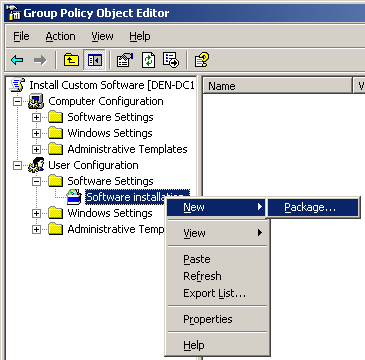This screenshot has height=360, width=365.
Task: Choose Properties in the context menu
Action: pos(217,319)
